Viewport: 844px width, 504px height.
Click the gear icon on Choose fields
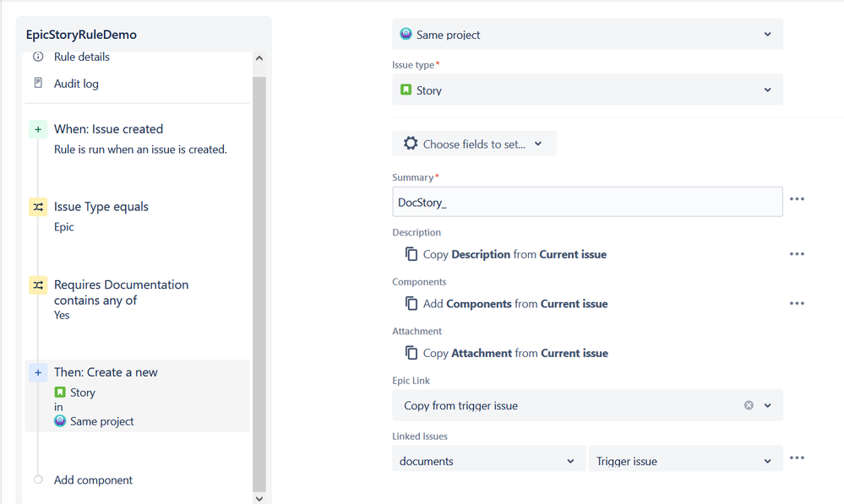pos(411,143)
